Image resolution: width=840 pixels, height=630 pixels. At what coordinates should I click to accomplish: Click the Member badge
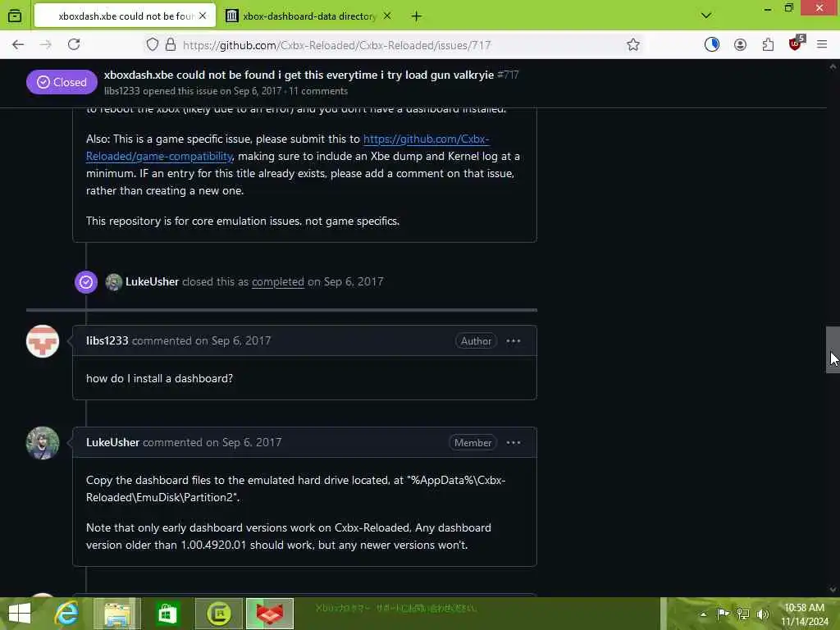tap(472, 442)
